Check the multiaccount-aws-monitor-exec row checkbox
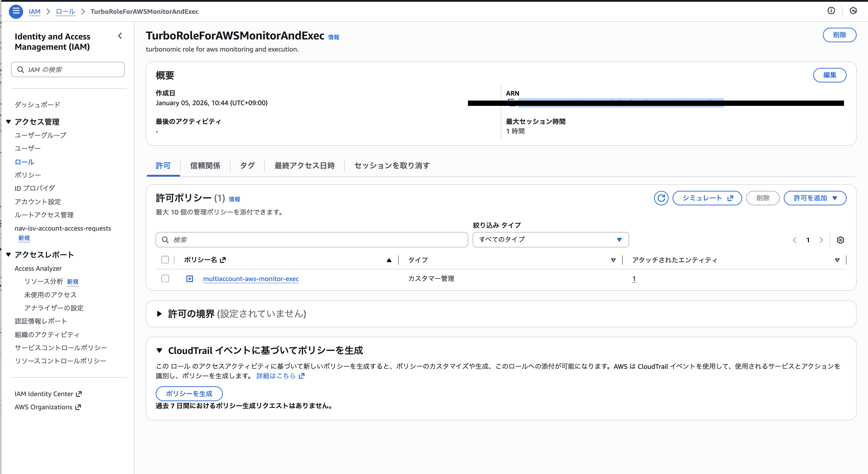 coord(165,279)
